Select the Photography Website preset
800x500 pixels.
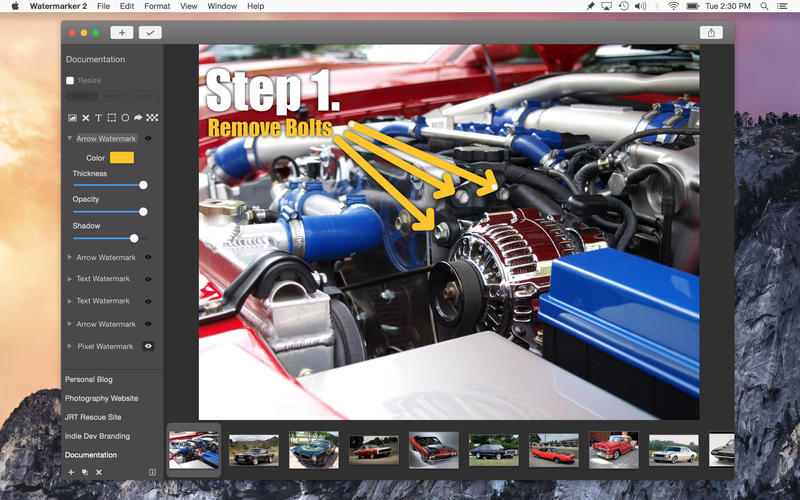pyautogui.click(x=101, y=398)
